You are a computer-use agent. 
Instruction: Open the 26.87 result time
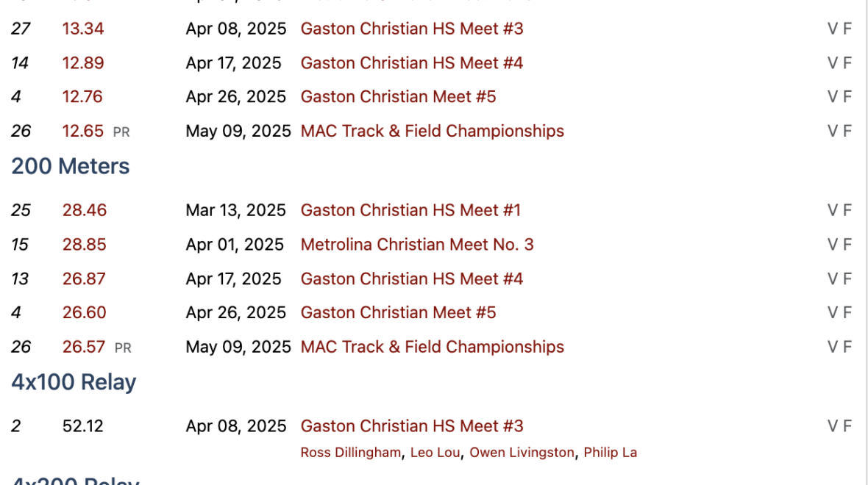coord(84,279)
